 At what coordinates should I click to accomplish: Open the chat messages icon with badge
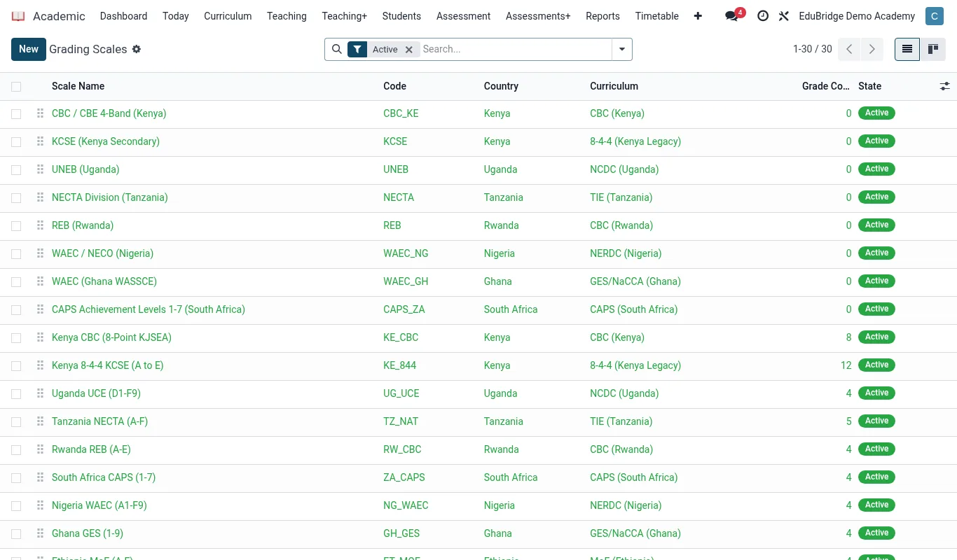733,16
